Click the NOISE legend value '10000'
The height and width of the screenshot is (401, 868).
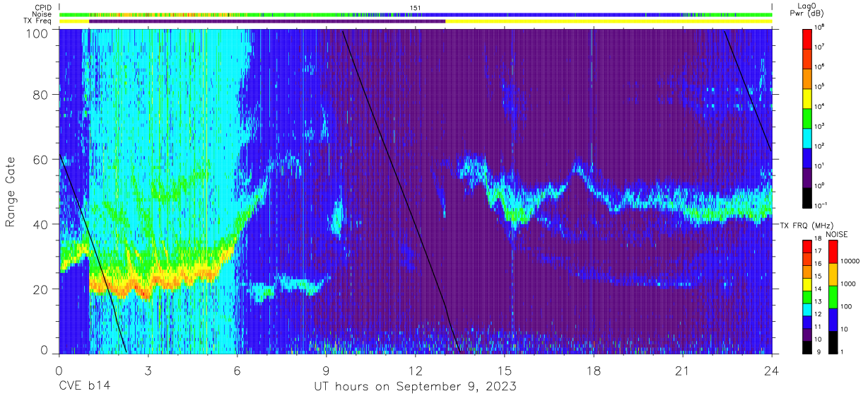(850, 261)
